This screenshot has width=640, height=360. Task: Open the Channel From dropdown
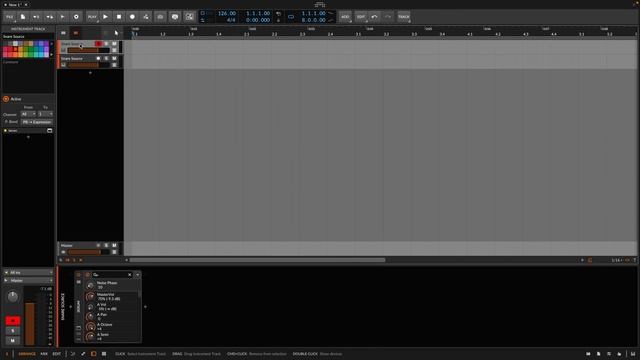pyautogui.click(x=28, y=114)
